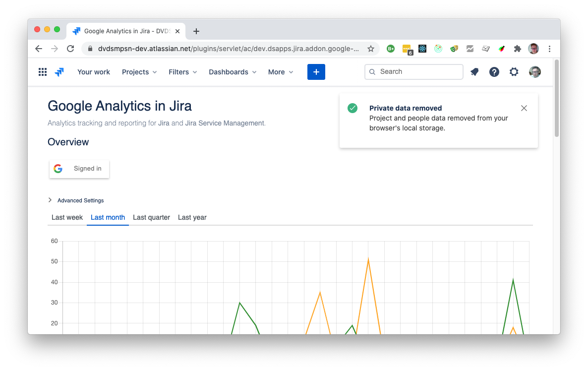
Task: Click the user profile avatar in Jira header
Action: click(534, 72)
